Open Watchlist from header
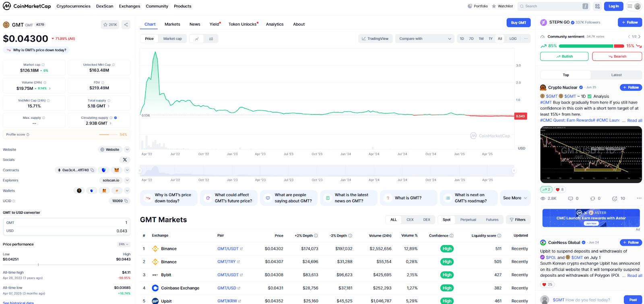The width and height of the screenshot is (644, 304). tap(502, 6)
